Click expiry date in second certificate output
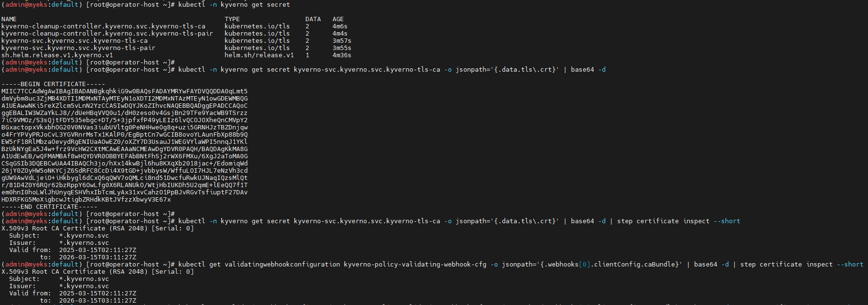Screen dimensions: 868x305 (98, 301)
